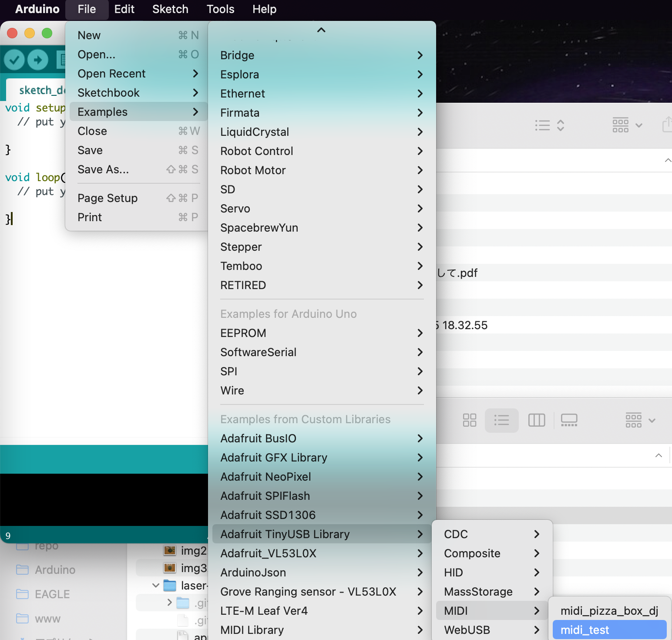The height and width of the screenshot is (640, 672).
Task: Expand the Esplora examples submenu
Action: [322, 74]
